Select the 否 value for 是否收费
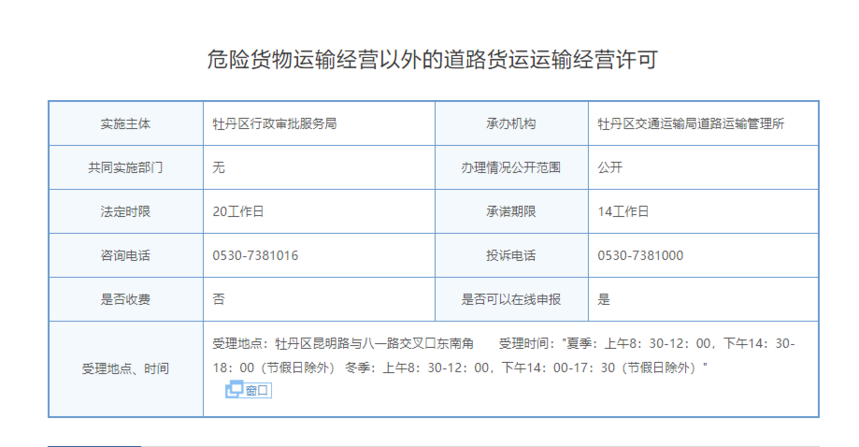This screenshot has width=859, height=447. pyautogui.click(x=219, y=299)
